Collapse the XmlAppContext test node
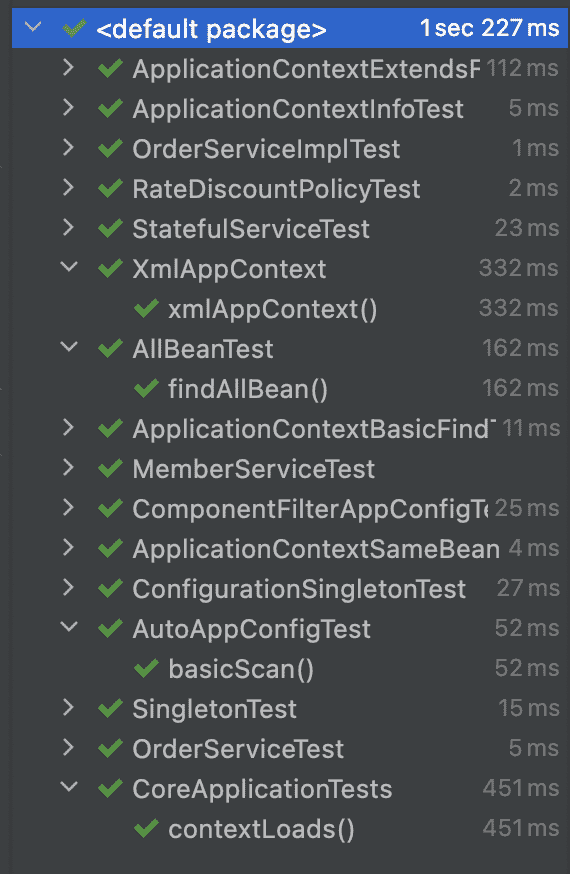Image resolution: width=570 pixels, height=874 pixels. pos(69,268)
